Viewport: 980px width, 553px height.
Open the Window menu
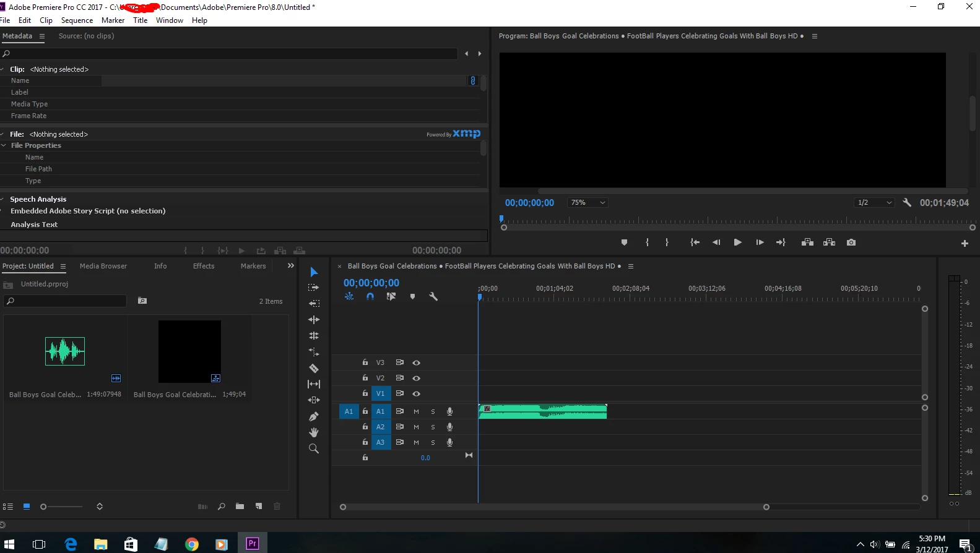point(169,20)
